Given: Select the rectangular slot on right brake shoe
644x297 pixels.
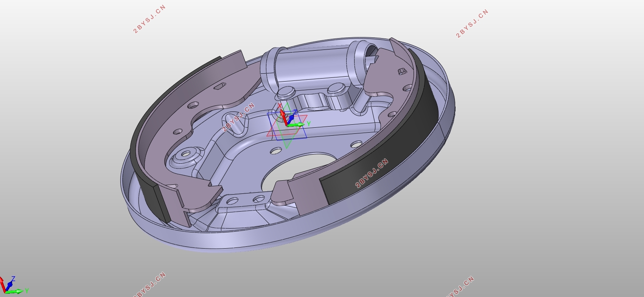Looking at the screenshot, I should coord(402,71).
